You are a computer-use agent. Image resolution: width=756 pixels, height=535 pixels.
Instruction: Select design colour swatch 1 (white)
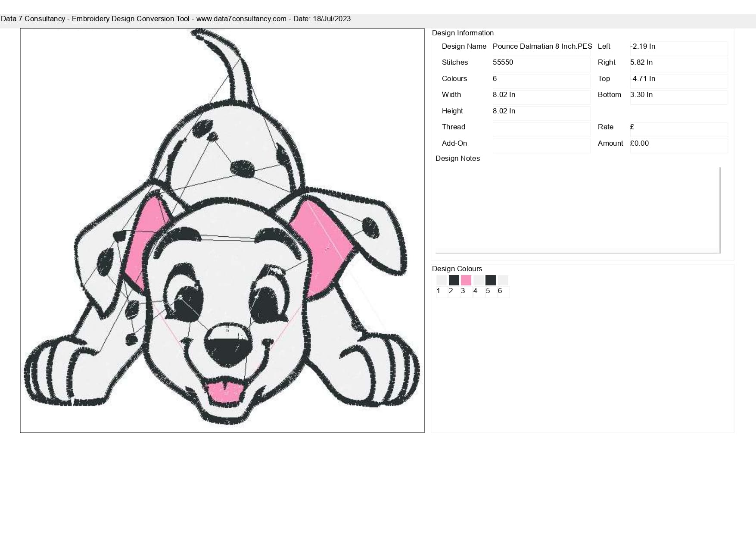(x=442, y=280)
